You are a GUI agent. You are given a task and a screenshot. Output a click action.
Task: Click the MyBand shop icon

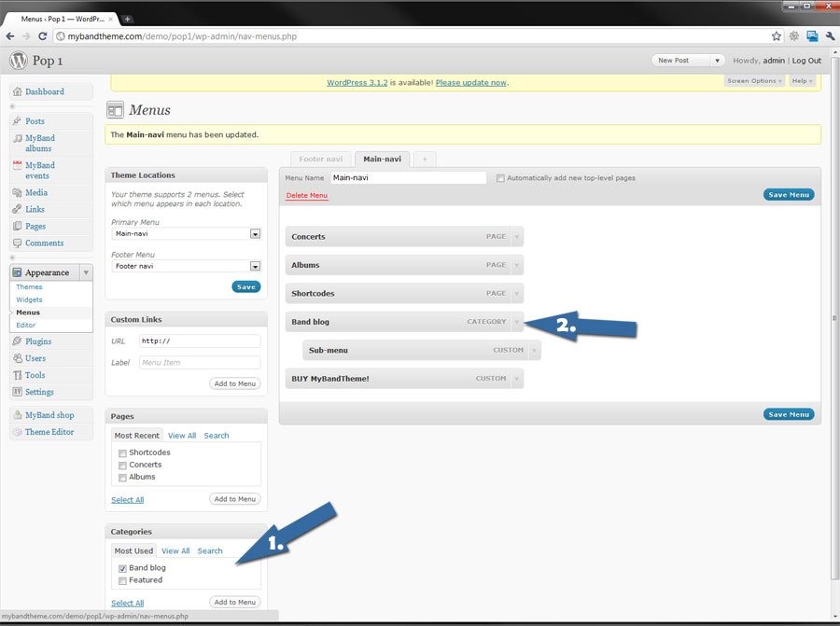click(17, 415)
